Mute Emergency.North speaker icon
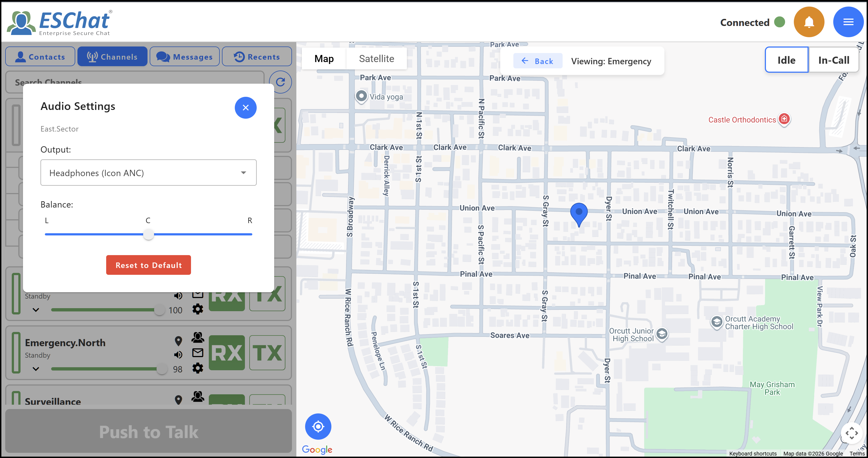 click(x=178, y=355)
